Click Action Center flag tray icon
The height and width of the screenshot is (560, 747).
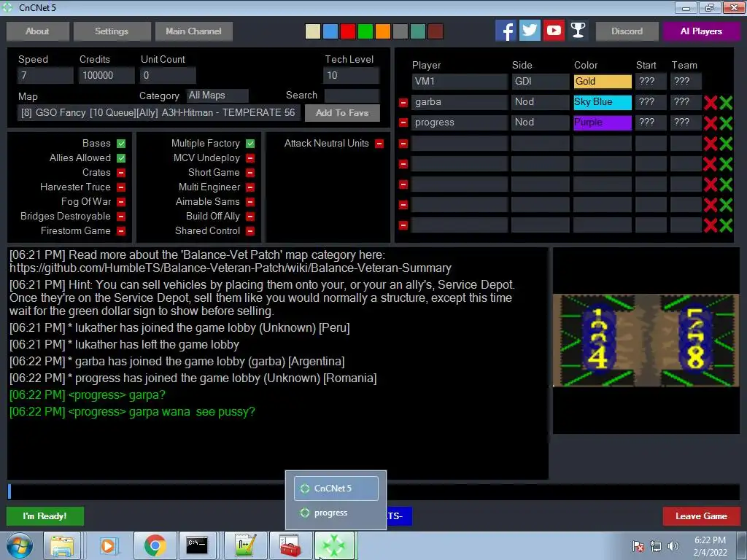coord(638,546)
